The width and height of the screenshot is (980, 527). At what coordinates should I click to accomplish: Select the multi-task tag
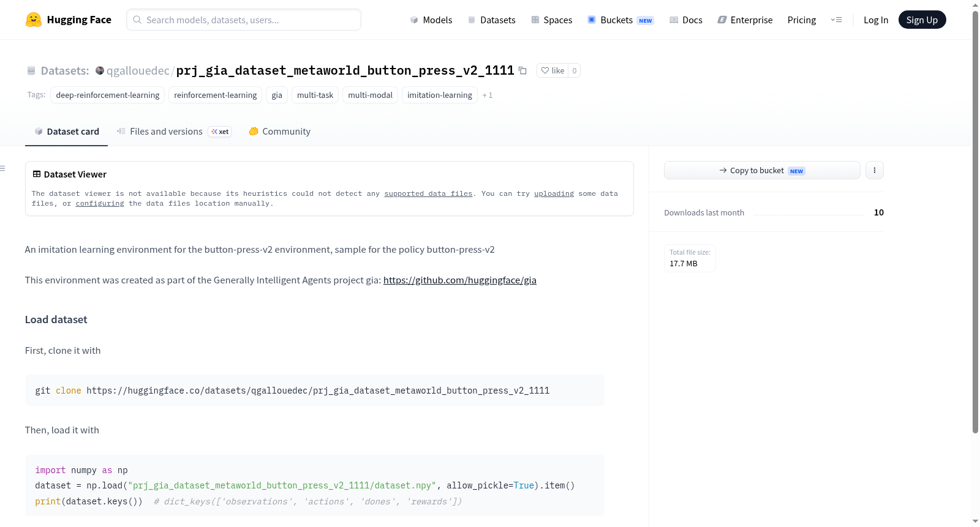[315, 95]
